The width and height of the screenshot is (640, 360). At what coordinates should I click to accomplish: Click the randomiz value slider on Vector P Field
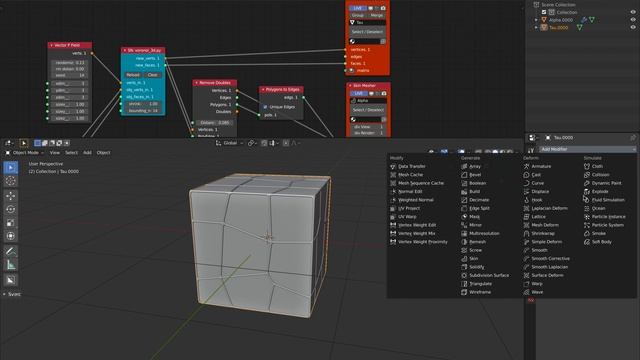coord(70,63)
